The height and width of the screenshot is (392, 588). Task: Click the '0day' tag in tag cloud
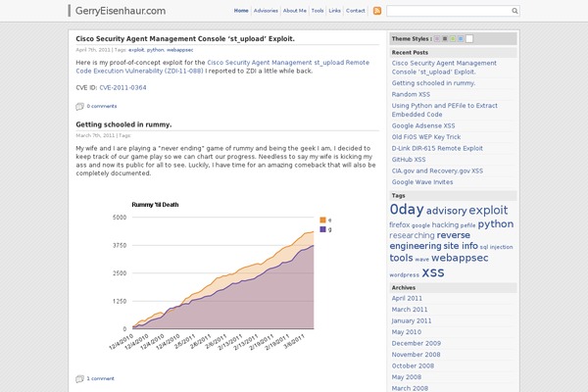point(407,210)
